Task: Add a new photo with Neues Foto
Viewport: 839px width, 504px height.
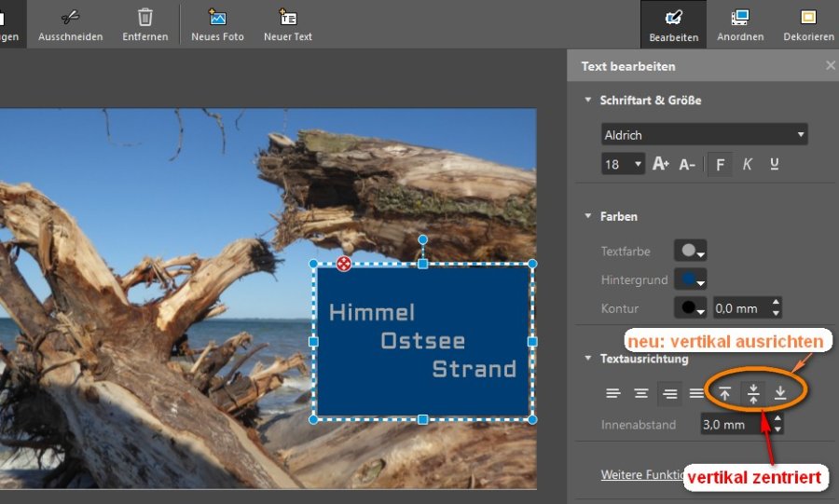Action: coord(217,17)
